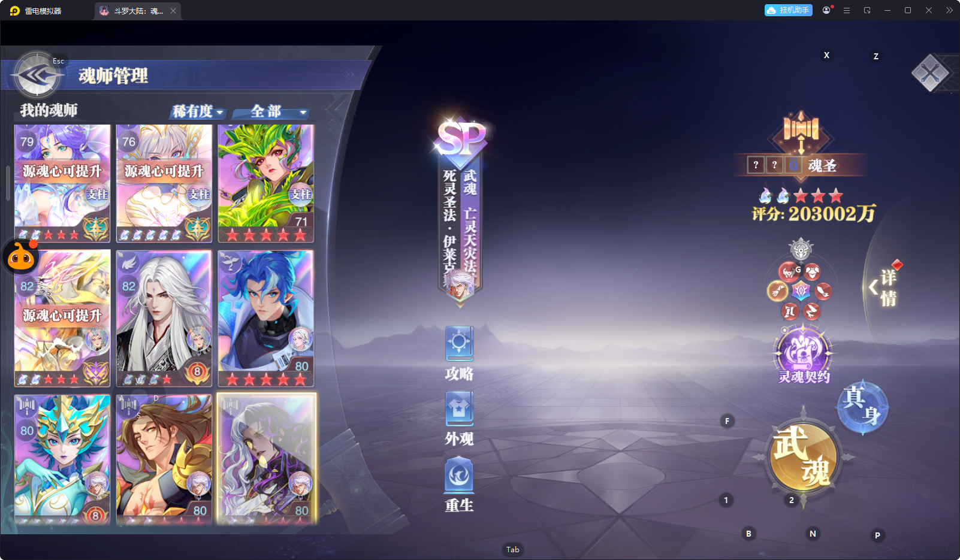Select the blue-haired level 80 soul master card
Viewport: 960px width, 560px height.
pos(266,318)
